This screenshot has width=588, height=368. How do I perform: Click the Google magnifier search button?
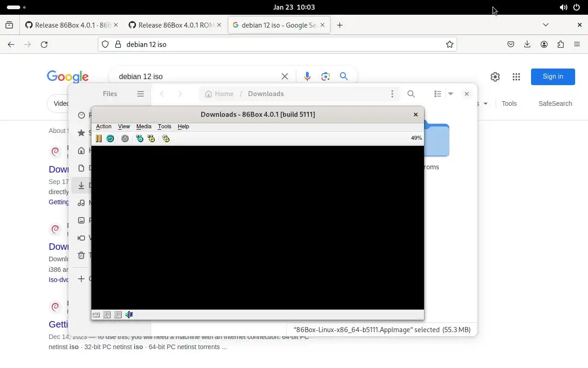tap(344, 76)
